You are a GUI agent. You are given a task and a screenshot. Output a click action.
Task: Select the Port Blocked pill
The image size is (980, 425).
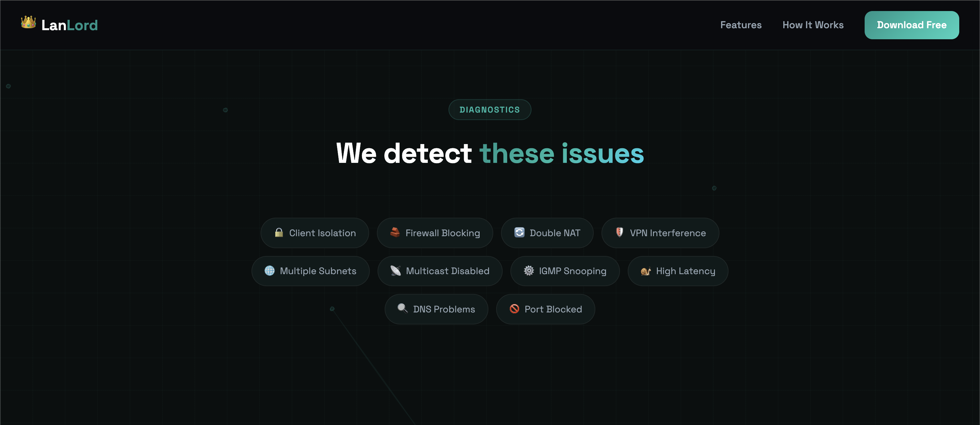coord(545,309)
